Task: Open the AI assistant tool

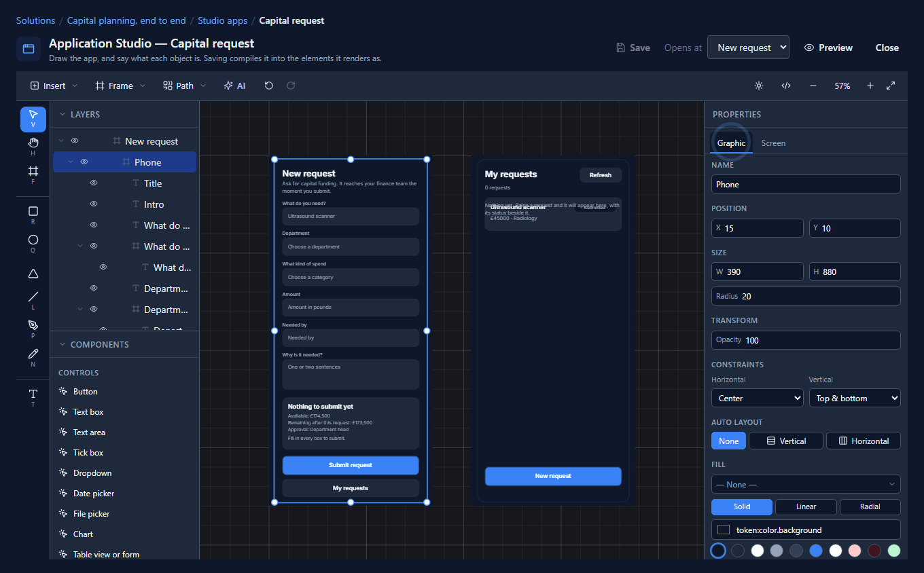Action: pos(234,86)
